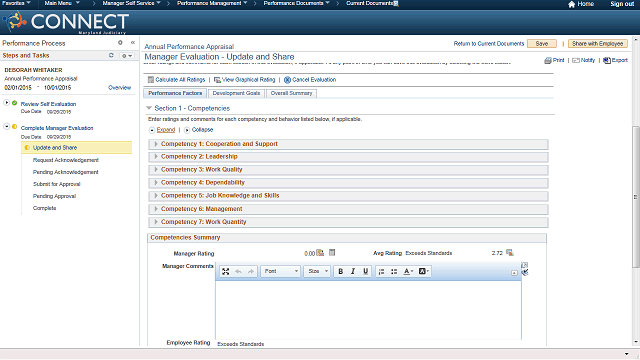The width and height of the screenshot is (640, 360).
Task: Toggle underline formatting in comments
Action: [365, 271]
